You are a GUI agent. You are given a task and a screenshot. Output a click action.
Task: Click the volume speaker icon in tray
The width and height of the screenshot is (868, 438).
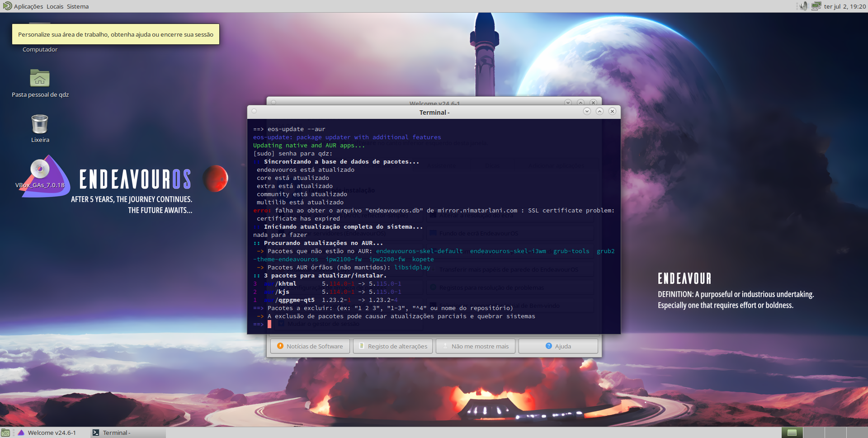803,6
